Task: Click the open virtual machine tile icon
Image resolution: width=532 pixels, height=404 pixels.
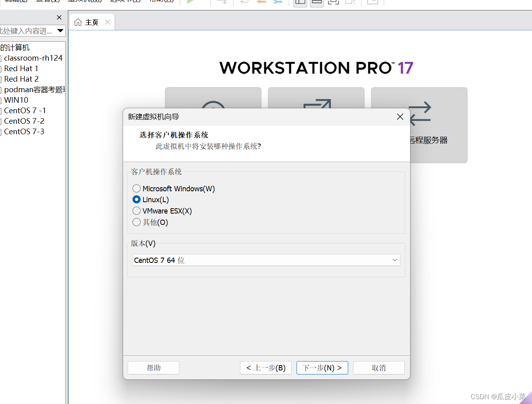Action: click(317, 103)
